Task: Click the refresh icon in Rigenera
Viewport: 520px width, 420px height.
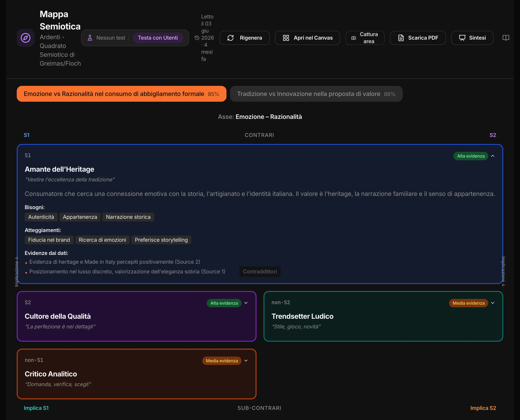Action: (230, 38)
